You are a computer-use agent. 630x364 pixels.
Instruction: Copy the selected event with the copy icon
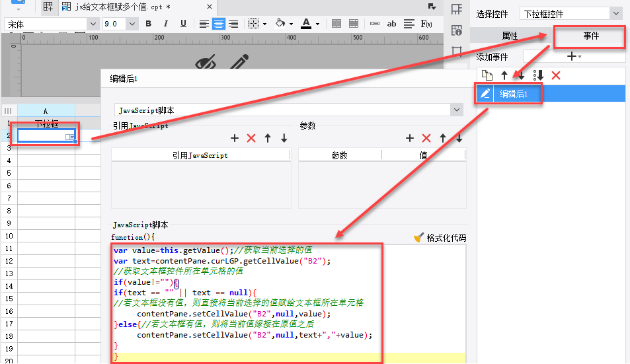(x=487, y=75)
